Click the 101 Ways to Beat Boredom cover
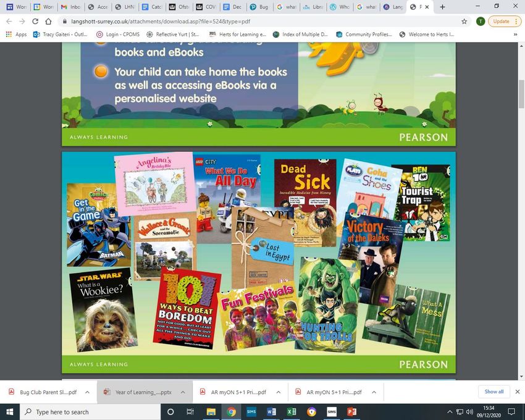The image size is (525, 420). pos(187,308)
